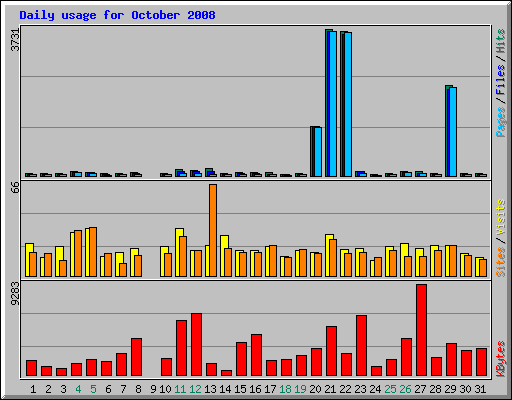Click the Sites legend label
The height and width of the screenshot is (400, 512).
point(501,262)
